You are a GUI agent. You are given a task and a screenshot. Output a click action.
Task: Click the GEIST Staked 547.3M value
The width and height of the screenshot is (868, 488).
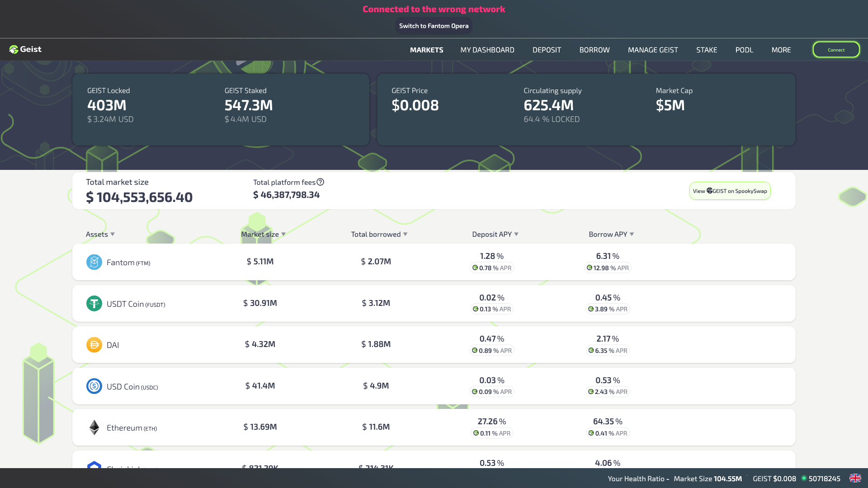click(249, 105)
